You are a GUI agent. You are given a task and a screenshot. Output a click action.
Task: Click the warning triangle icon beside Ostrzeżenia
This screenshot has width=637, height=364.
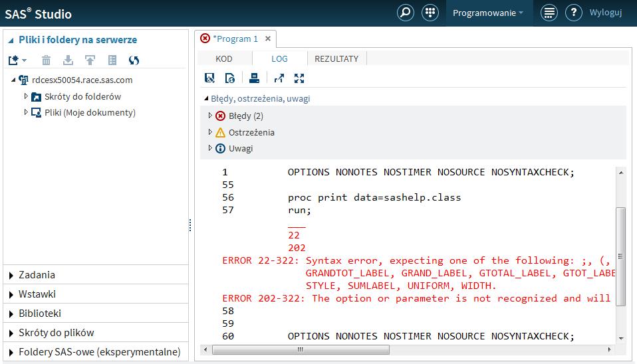(x=220, y=132)
